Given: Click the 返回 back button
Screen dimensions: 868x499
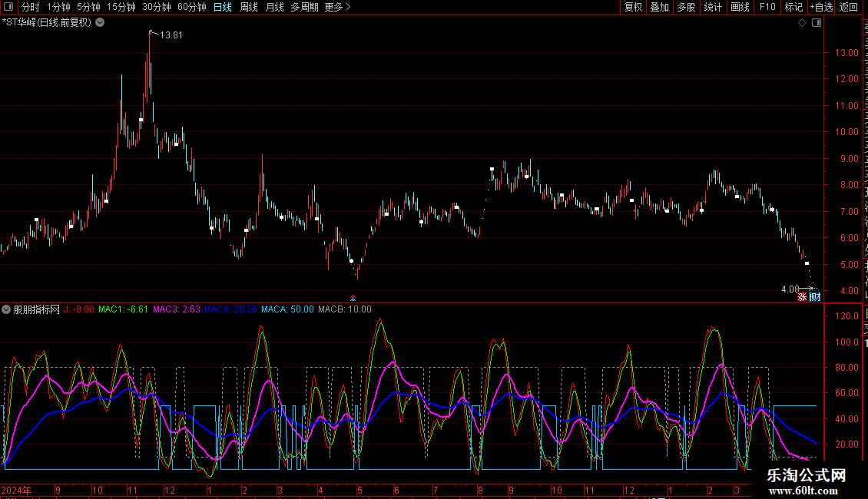Looking at the screenshot, I should click(x=848, y=7).
